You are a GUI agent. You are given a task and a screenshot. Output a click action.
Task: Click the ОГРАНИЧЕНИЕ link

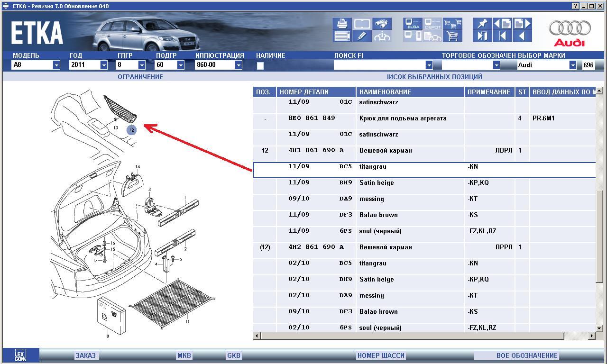(140, 77)
